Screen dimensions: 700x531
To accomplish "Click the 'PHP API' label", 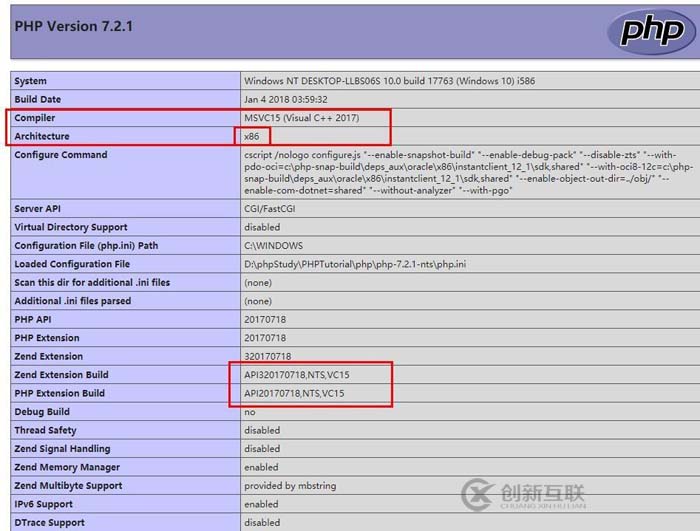I will point(33,319).
